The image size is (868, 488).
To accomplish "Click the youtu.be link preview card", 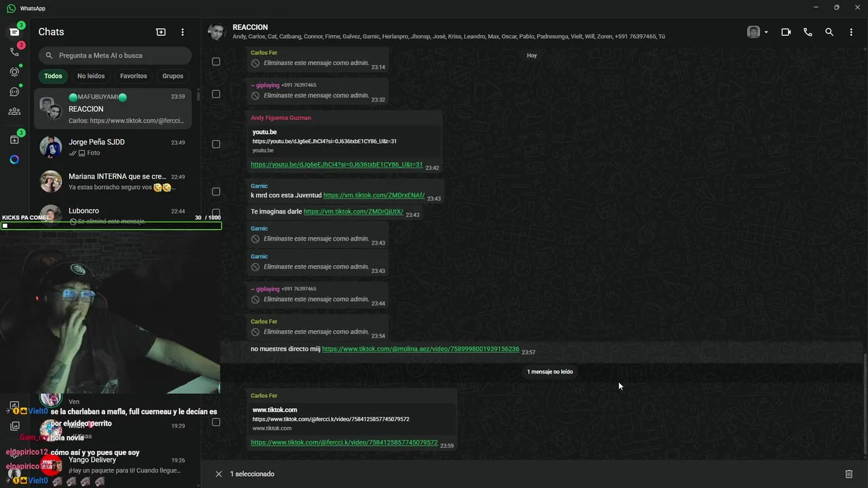I will click(344, 141).
